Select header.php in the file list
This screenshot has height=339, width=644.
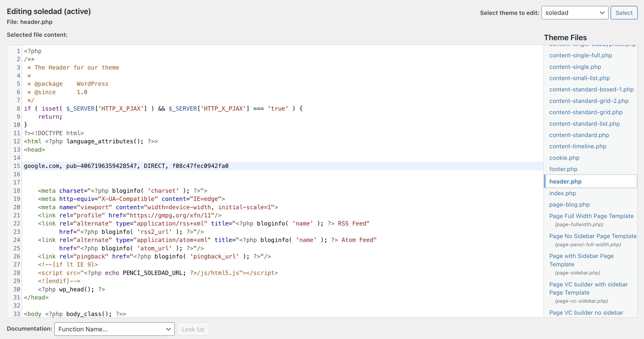(565, 181)
